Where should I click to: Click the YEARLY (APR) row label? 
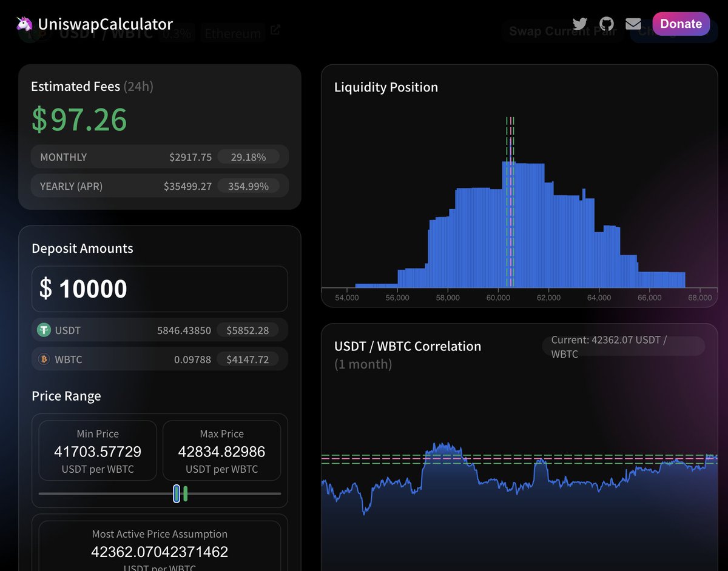[71, 186]
